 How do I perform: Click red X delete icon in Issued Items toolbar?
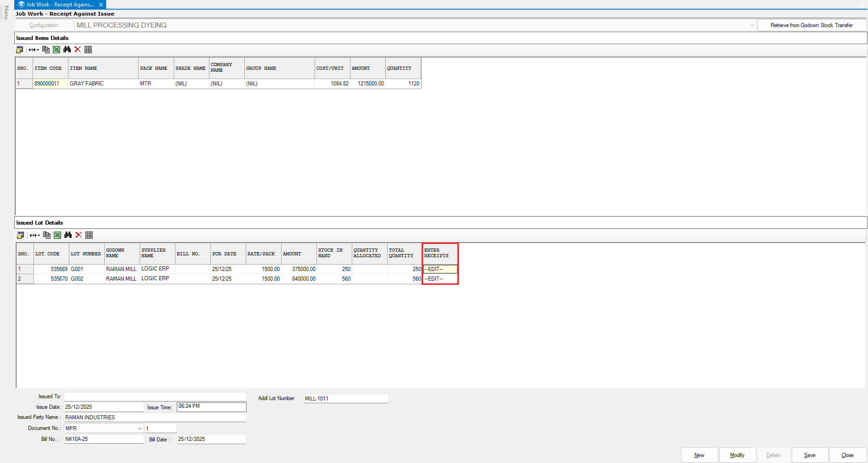click(78, 50)
